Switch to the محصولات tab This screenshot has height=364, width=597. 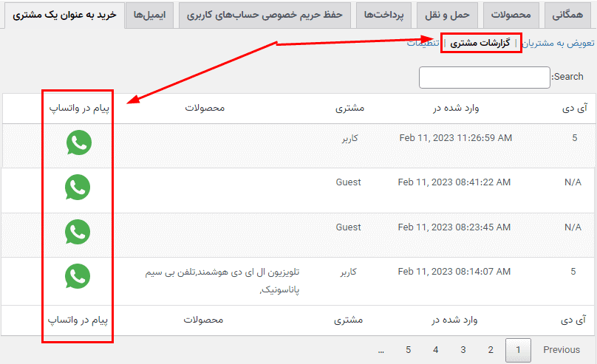(x=511, y=15)
